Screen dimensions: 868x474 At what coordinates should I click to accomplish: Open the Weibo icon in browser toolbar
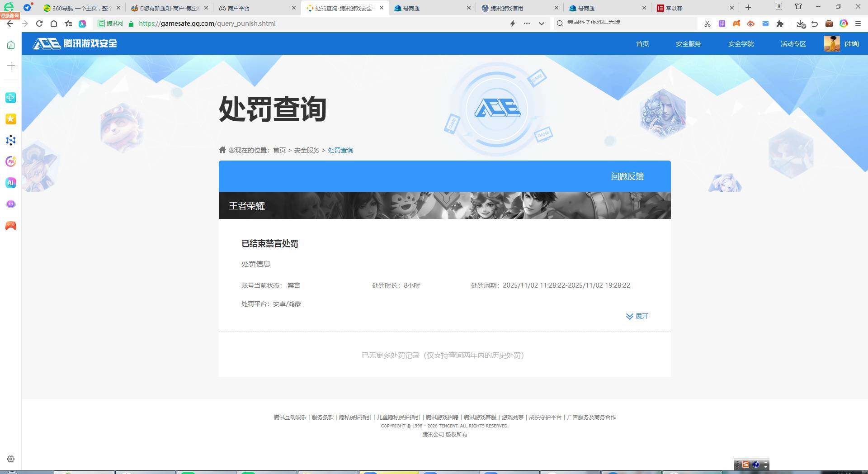pos(751,24)
